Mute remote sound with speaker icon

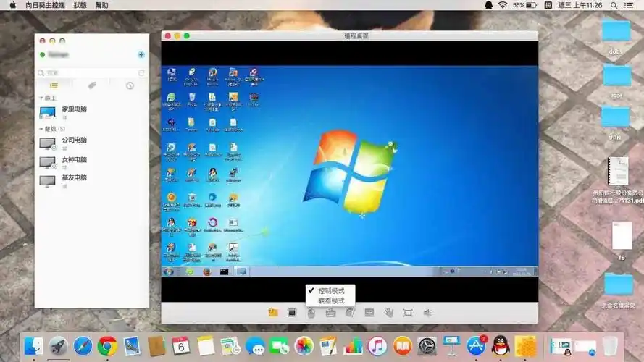pos(427,313)
